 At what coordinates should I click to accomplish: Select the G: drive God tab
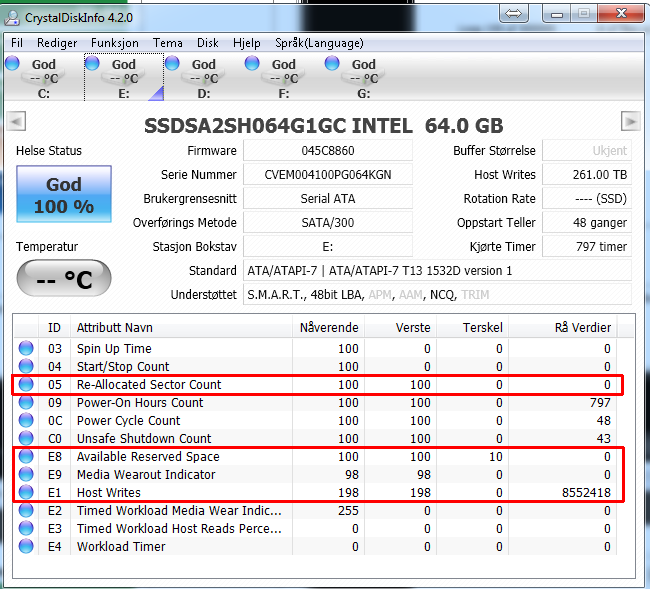point(363,78)
